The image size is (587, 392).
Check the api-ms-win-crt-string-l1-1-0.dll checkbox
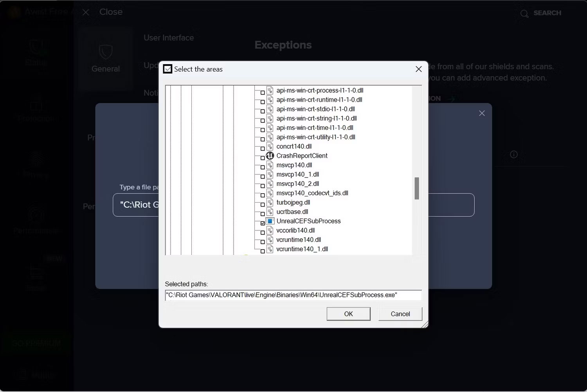[x=263, y=120]
